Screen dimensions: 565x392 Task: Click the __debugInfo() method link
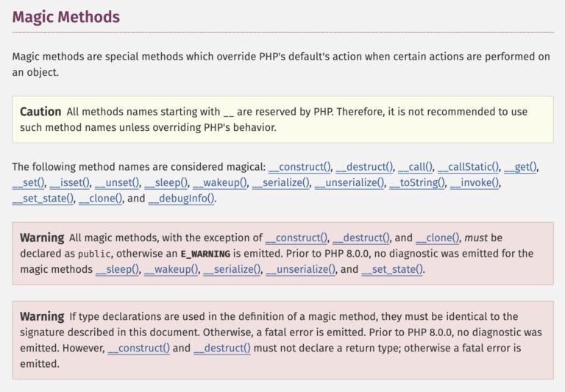(x=182, y=199)
